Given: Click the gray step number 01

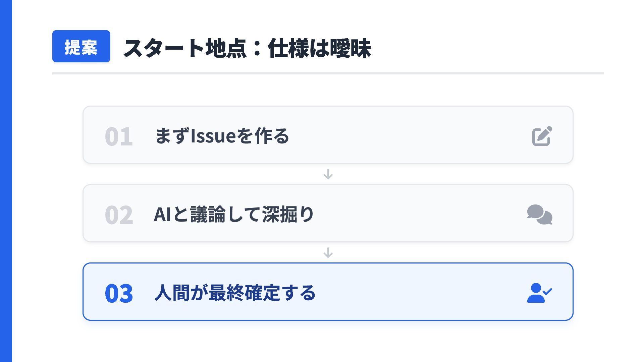Looking at the screenshot, I should (119, 136).
